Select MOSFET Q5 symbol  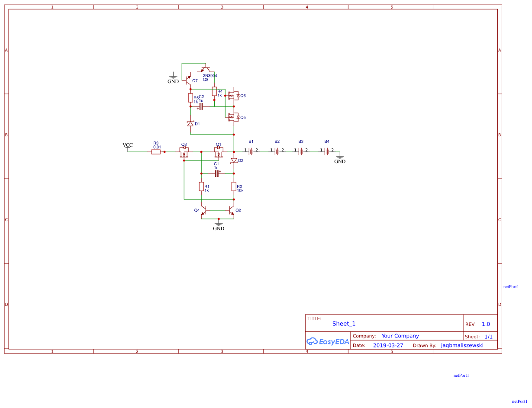tap(233, 116)
